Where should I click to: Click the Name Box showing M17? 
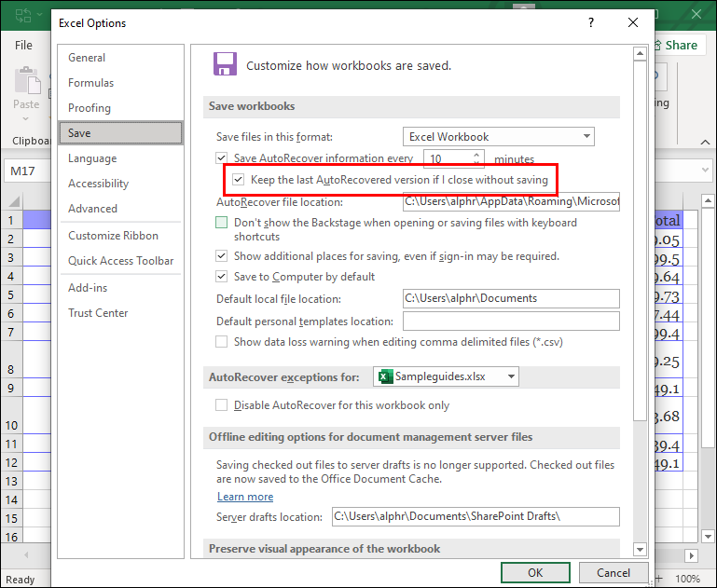(x=26, y=171)
